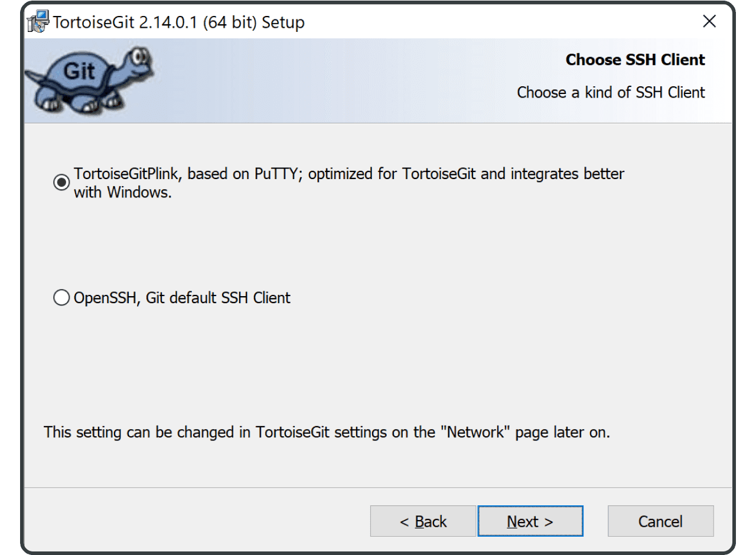
Task: Proceed with the Next button
Action: pos(530,521)
